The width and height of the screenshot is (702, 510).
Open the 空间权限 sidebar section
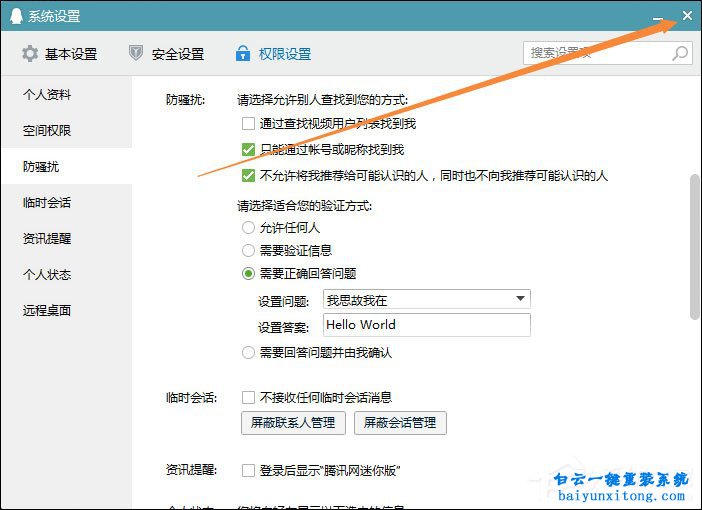click(x=47, y=131)
